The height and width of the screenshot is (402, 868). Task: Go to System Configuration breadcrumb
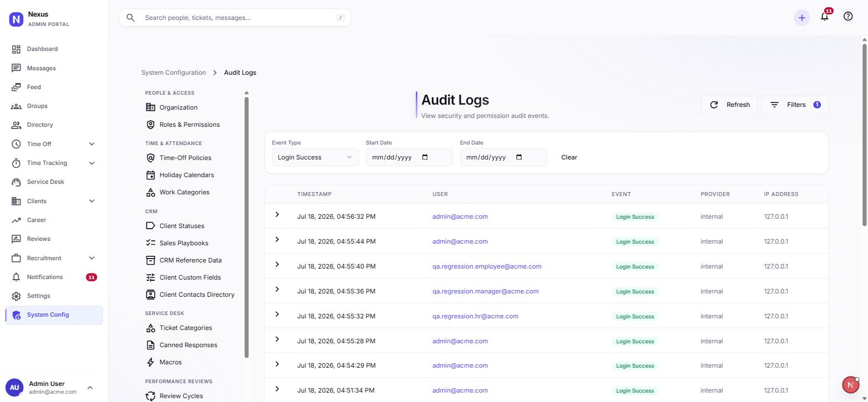click(x=173, y=73)
